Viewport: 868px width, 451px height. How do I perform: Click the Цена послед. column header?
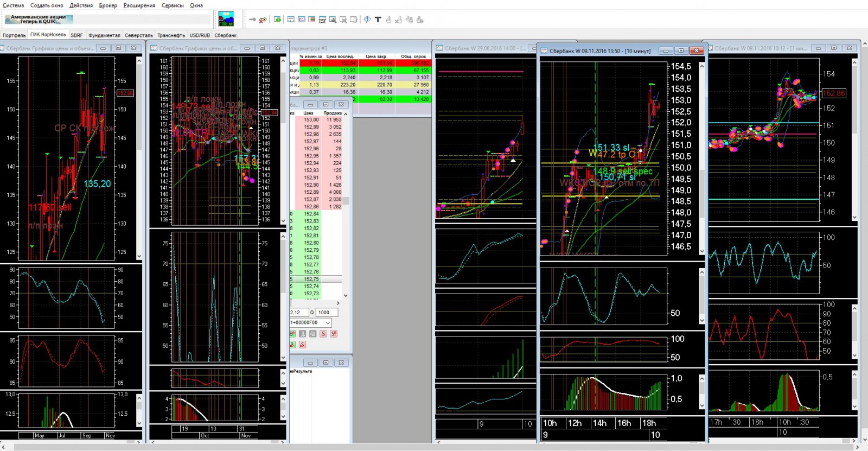[x=340, y=56]
